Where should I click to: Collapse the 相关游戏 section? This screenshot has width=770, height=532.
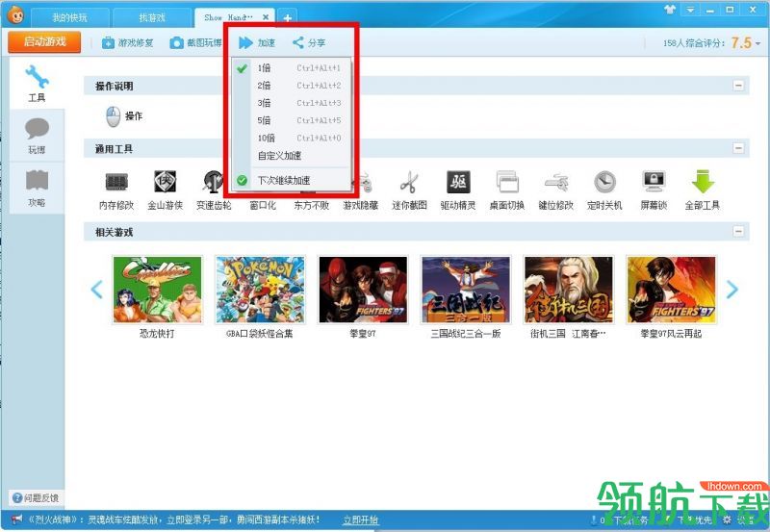738,231
